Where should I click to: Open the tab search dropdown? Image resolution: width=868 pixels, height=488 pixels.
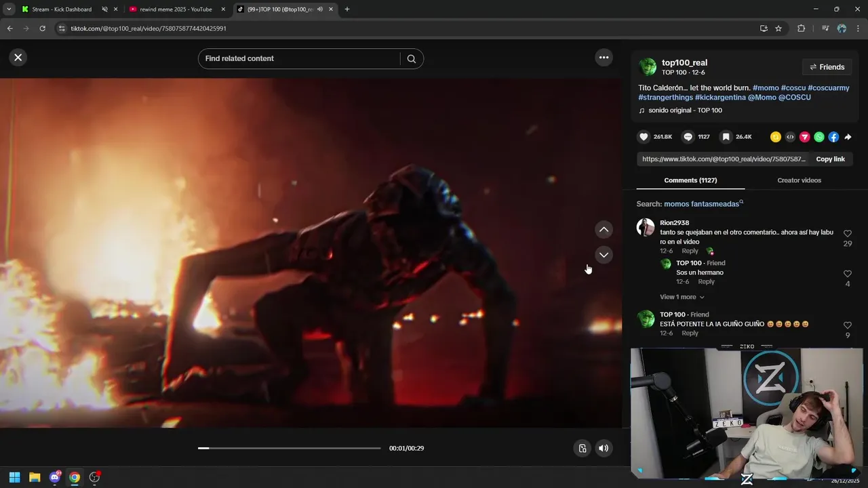[9, 9]
